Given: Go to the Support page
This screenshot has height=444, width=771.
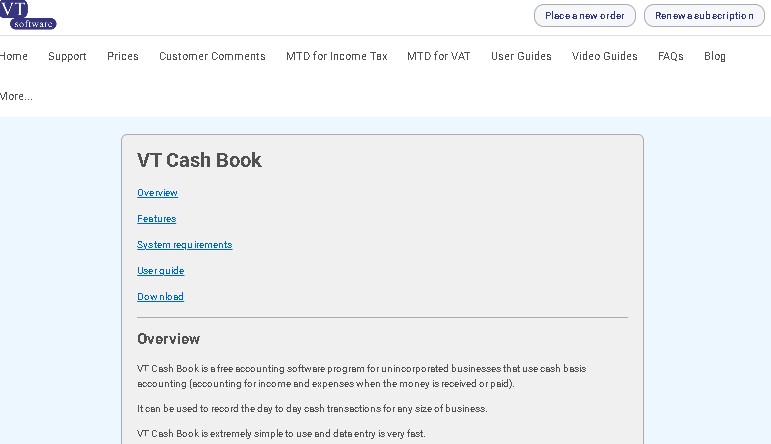Looking at the screenshot, I should pyautogui.click(x=67, y=56).
